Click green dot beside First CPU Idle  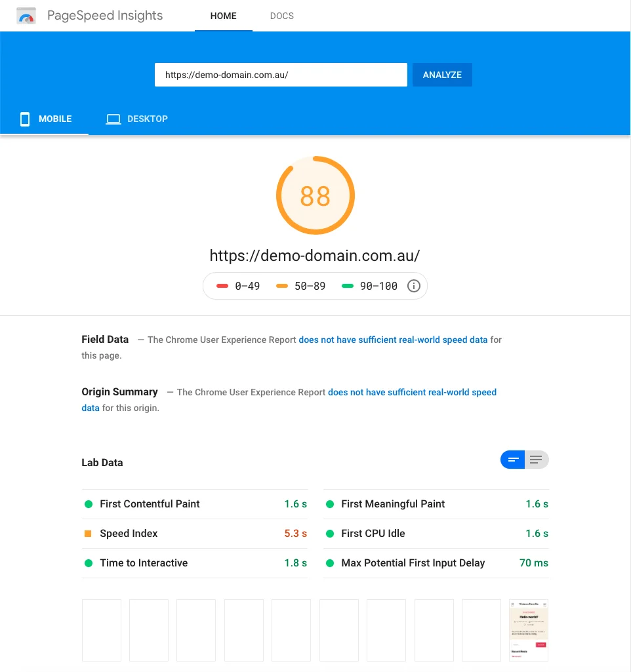click(329, 534)
